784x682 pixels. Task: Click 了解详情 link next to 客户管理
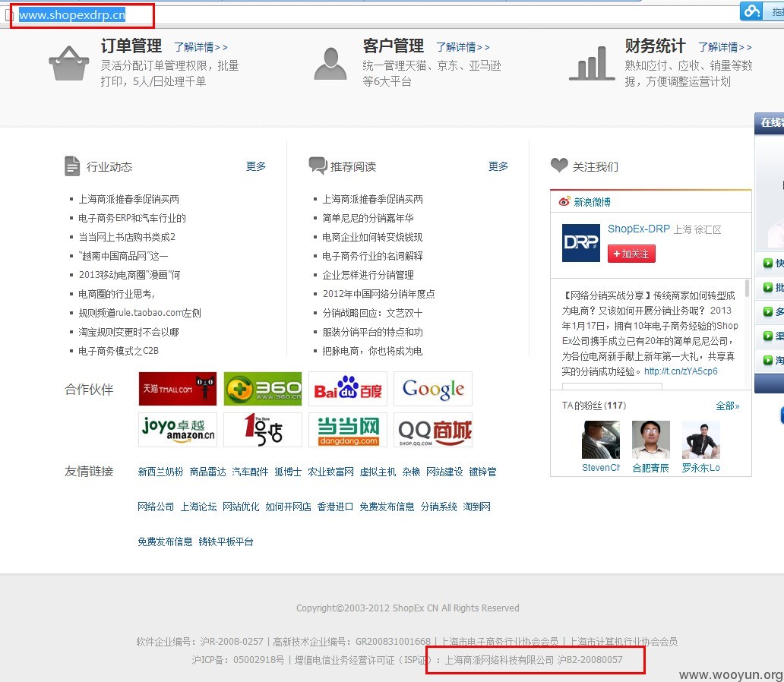tap(463, 47)
